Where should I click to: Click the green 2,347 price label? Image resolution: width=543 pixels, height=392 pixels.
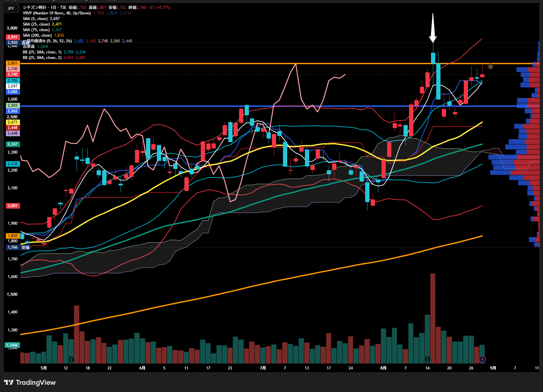tap(12, 144)
